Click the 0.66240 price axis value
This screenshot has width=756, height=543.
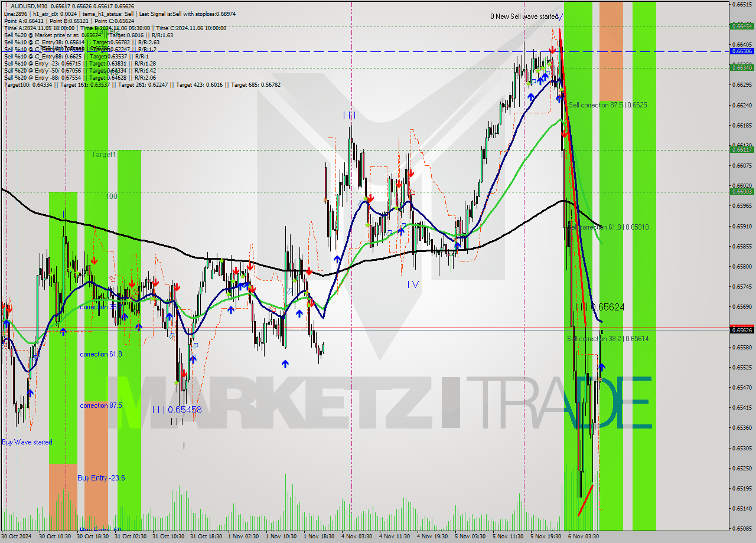[741, 105]
